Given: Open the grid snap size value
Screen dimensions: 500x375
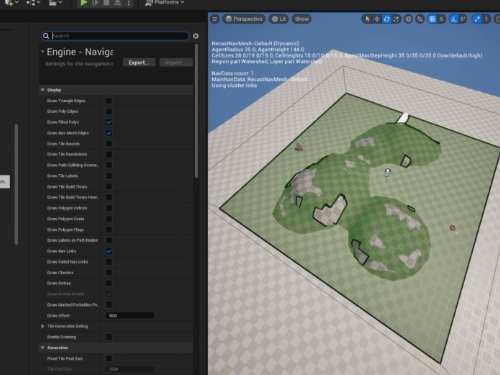Looking at the screenshot, I should pyautogui.click(x=441, y=19).
